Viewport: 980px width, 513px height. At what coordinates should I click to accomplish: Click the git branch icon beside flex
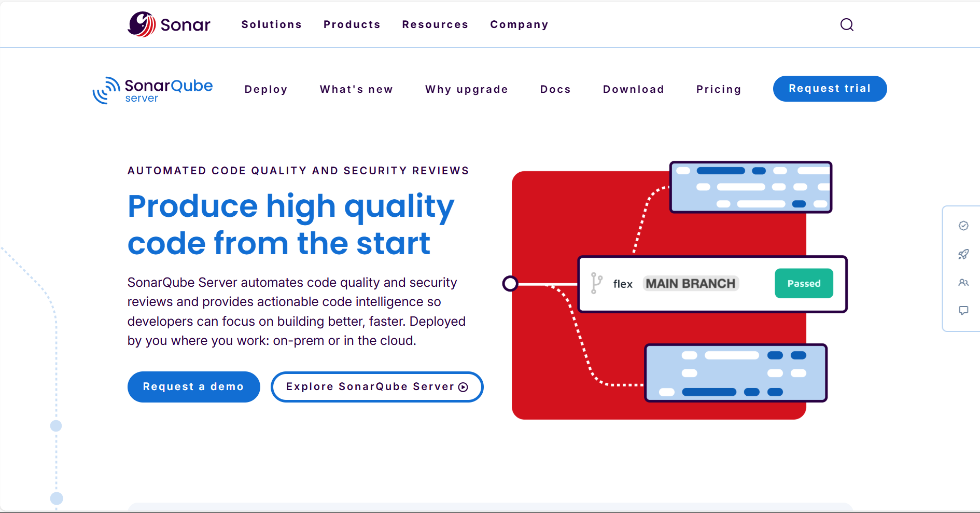597,283
